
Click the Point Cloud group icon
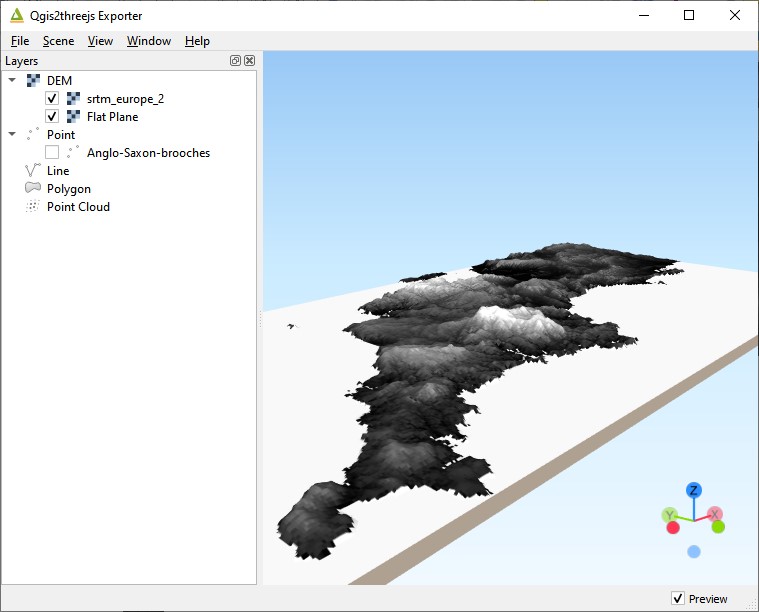click(33, 206)
